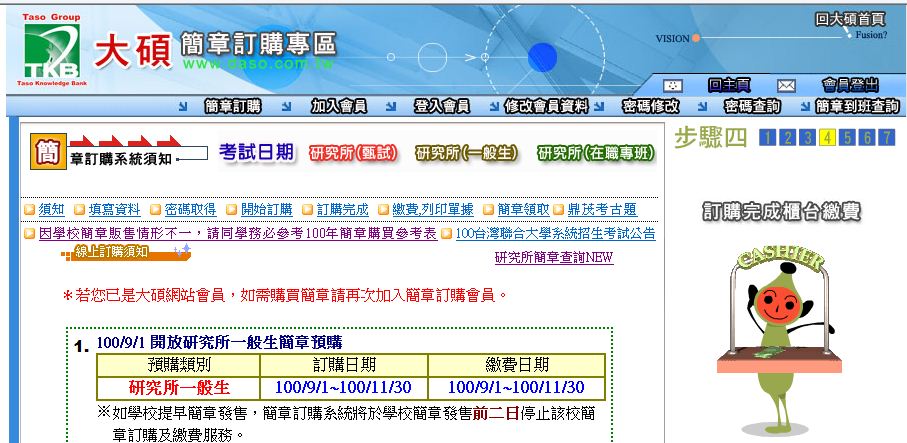Open the 繳費,列印單據 link

(433, 209)
